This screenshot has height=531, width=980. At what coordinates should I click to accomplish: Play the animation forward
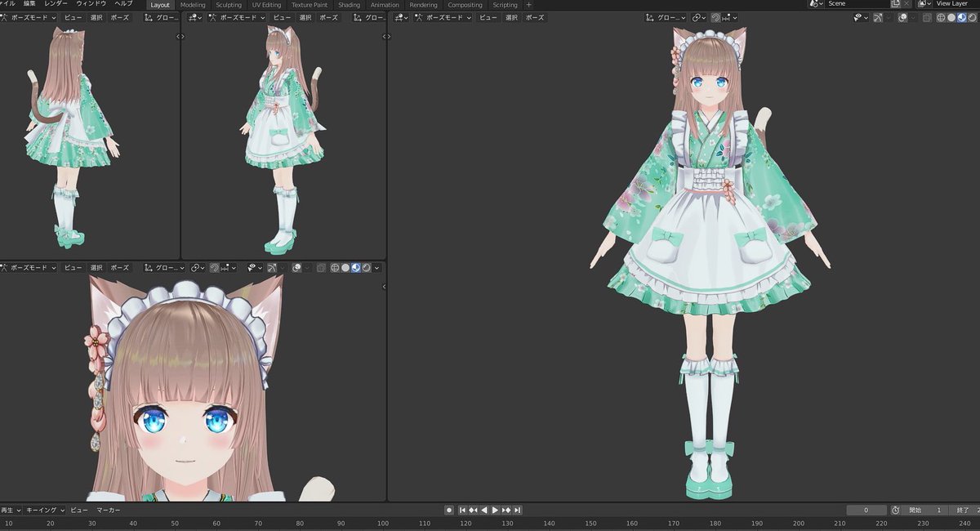coord(494,510)
